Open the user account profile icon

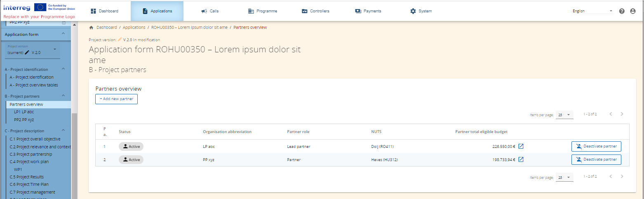(633, 11)
